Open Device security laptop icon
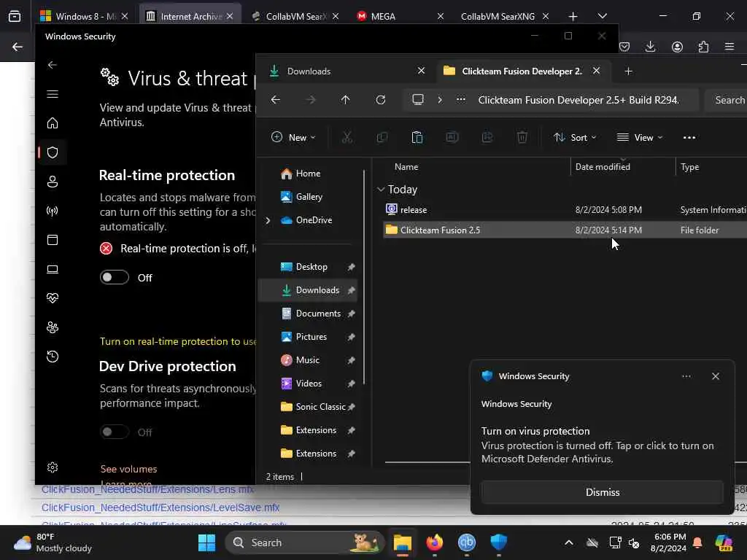The width and height of the screenshot is (747, 560). coord(53,269)
